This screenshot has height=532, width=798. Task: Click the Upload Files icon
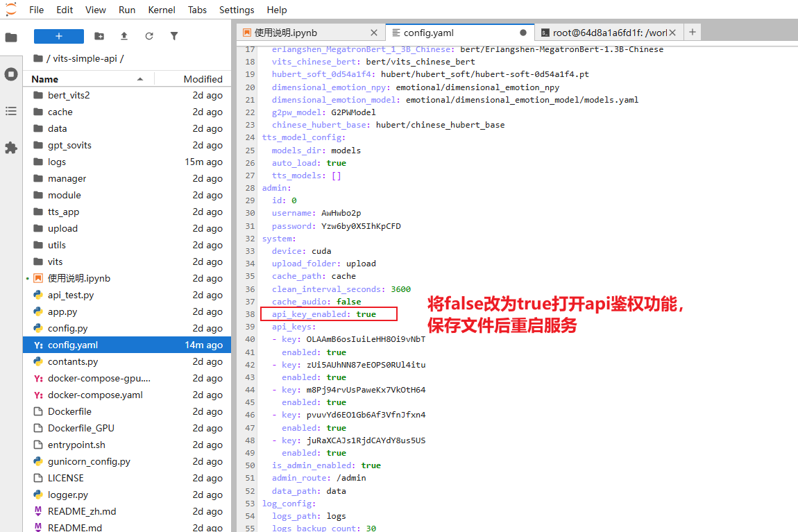[x=124, y=36]
